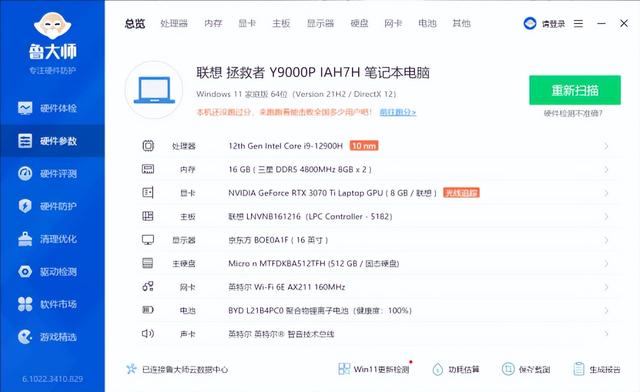Click 保存截图 to save screenshot
This screenshot has height=392, width=640.
tap(526, 369)
